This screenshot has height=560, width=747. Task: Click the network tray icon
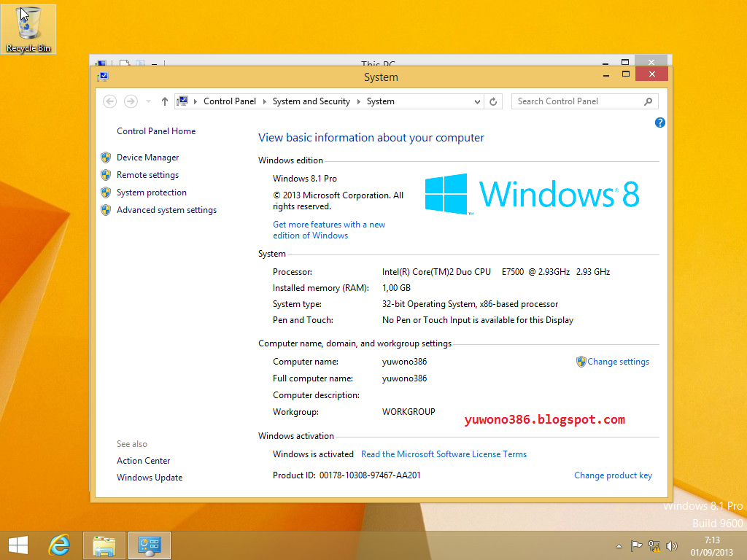654,546
